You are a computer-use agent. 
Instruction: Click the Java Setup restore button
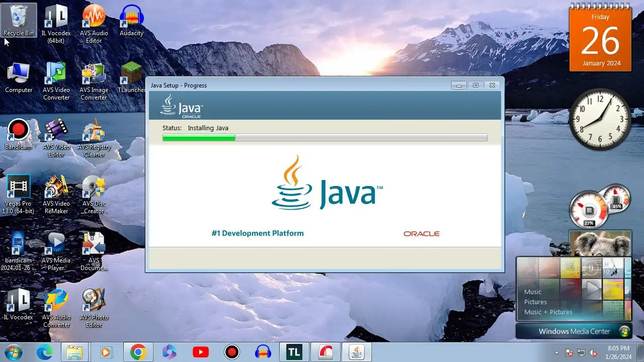click(475, 85)
